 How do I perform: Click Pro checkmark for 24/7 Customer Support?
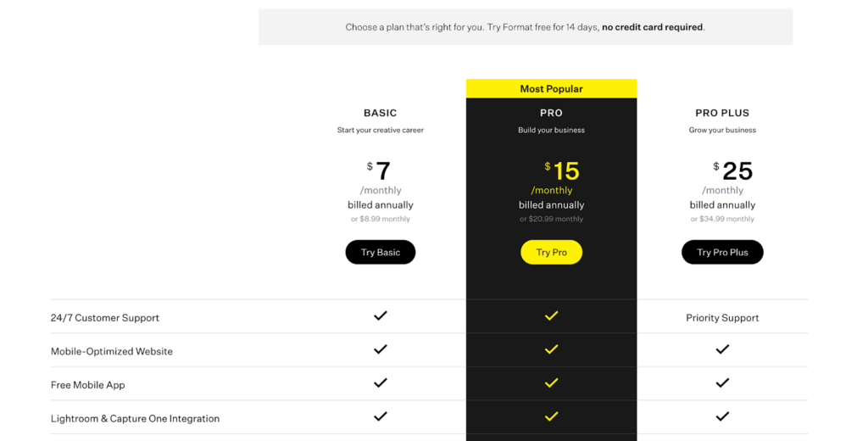pos(551,315)
